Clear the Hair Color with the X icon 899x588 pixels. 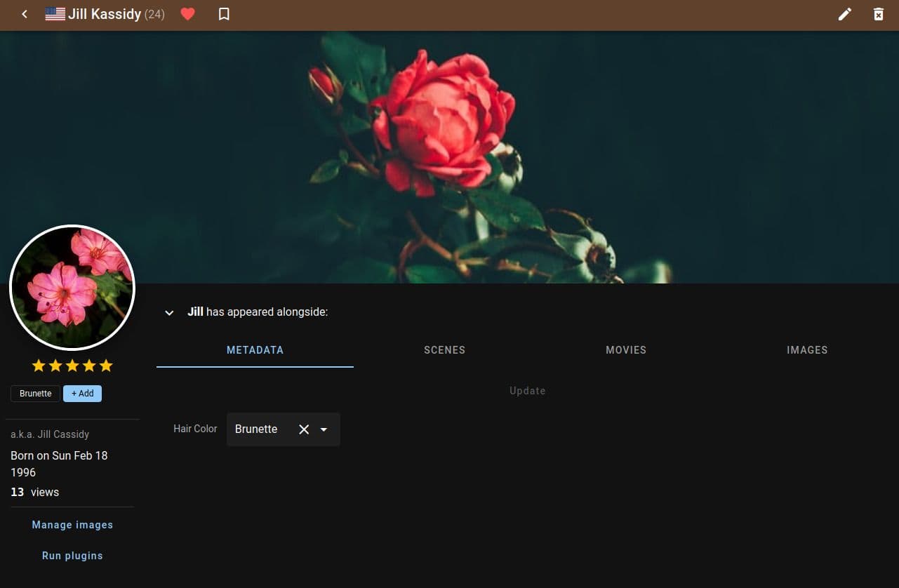(x=303, y=429)
